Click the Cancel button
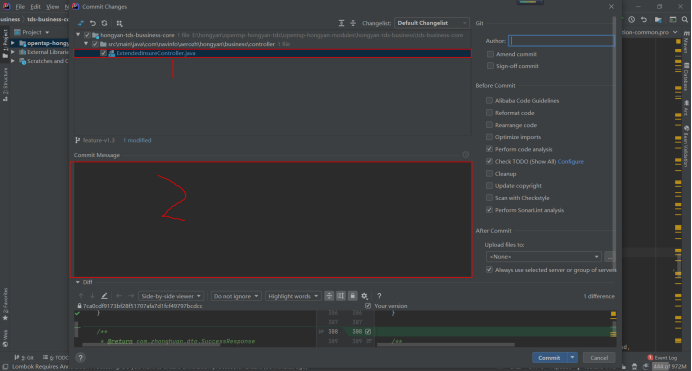The height and width of the screenshot is (371, 692). (x=599, y=358)
